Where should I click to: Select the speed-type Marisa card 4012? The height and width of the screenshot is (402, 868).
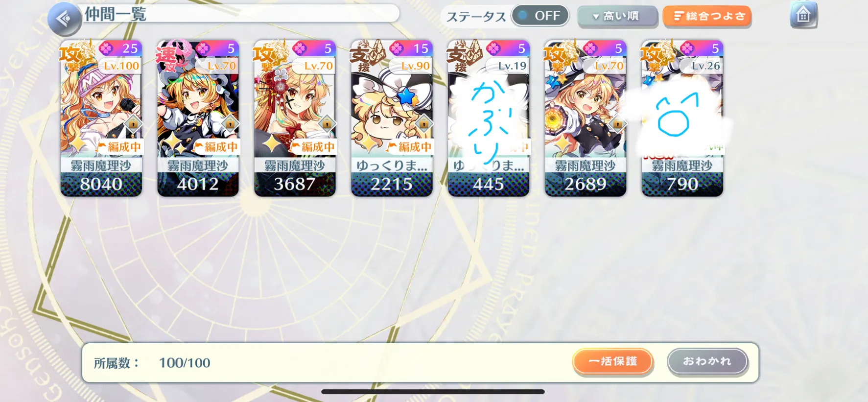(198, 118)
